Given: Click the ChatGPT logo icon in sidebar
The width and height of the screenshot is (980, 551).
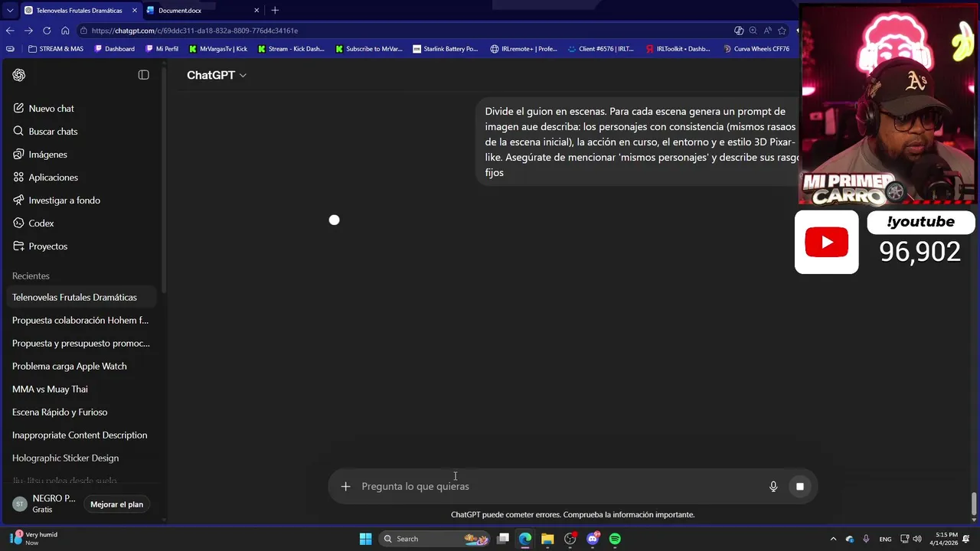Looking at the screenshot, I should [19, 75].
